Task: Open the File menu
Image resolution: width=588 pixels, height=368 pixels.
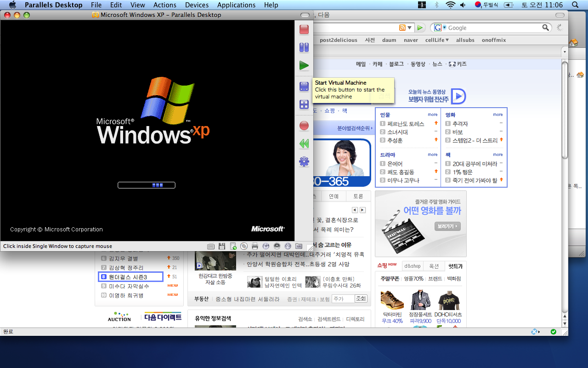Action: tap(96, 5)
